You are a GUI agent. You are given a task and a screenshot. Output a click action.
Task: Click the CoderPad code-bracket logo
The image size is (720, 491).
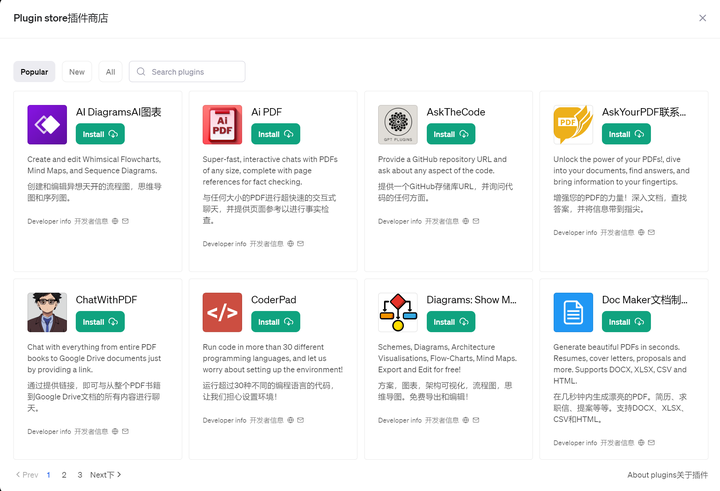click(222, 312)
